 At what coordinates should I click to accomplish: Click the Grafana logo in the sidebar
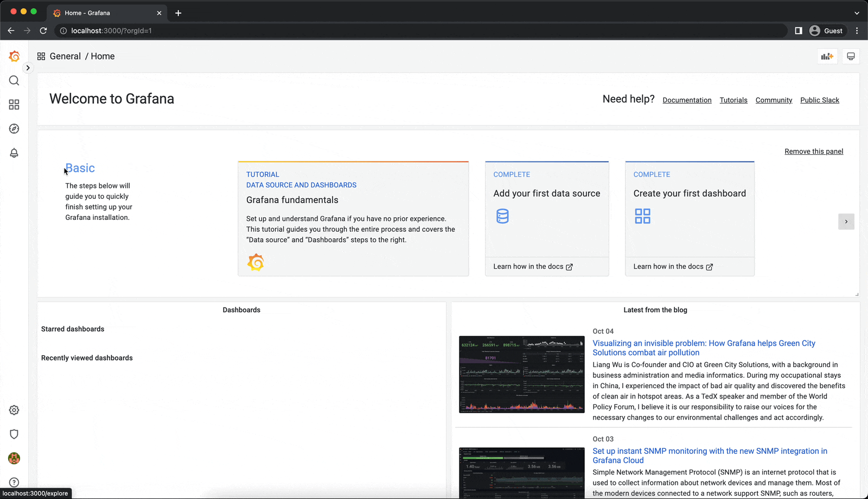[14, 56]
